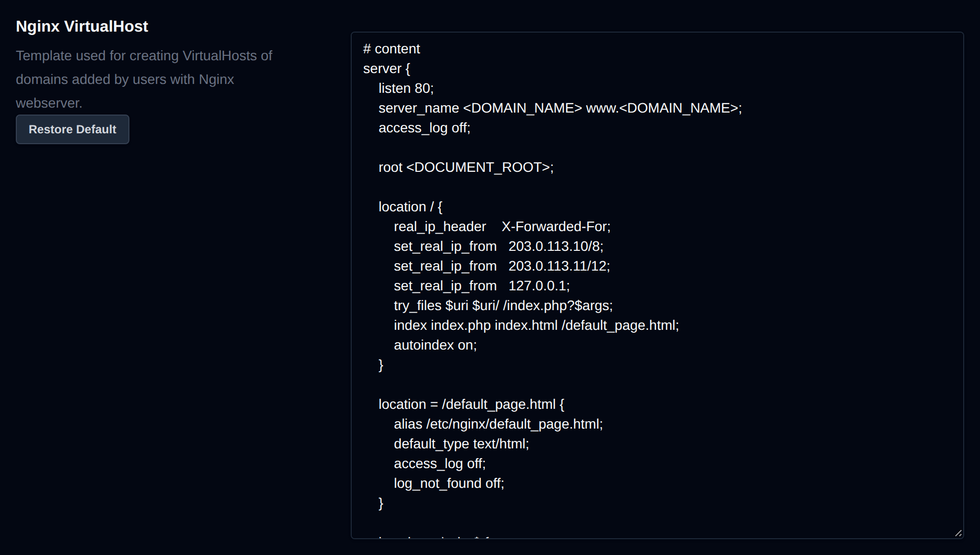Click the 'listen 80;' line
Image resolution: width=980 pixels, height=555 pixels.
[406, 88]
